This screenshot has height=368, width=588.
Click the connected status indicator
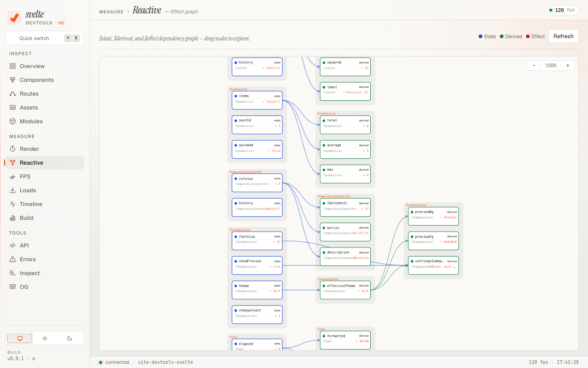(114, 362)
